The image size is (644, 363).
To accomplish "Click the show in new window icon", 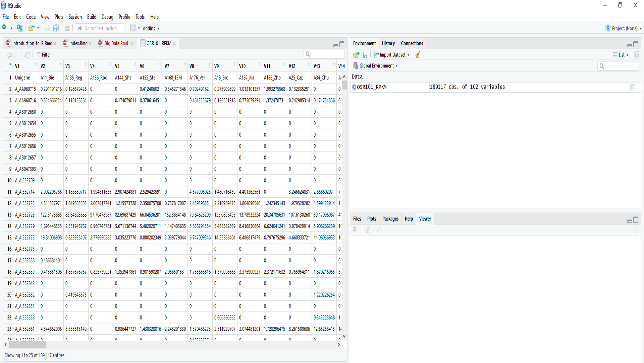I will click(x=27, y=55).
